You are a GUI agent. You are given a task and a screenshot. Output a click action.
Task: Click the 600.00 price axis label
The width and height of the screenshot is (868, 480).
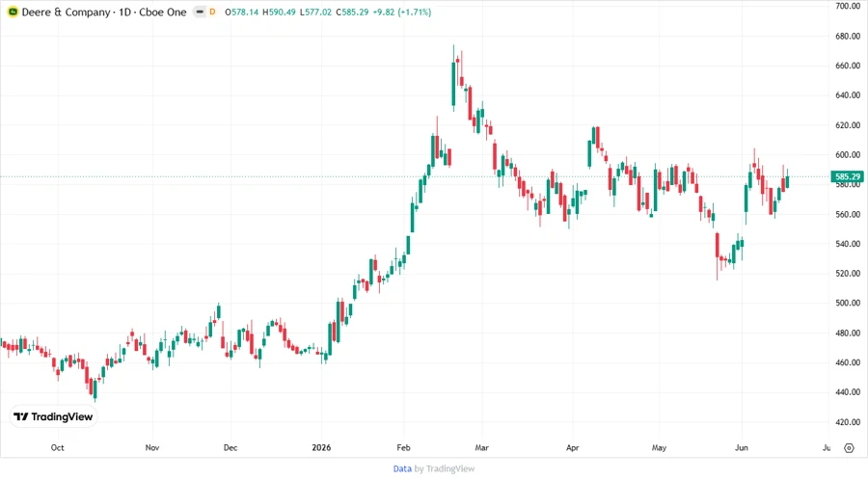coord(848,155)
